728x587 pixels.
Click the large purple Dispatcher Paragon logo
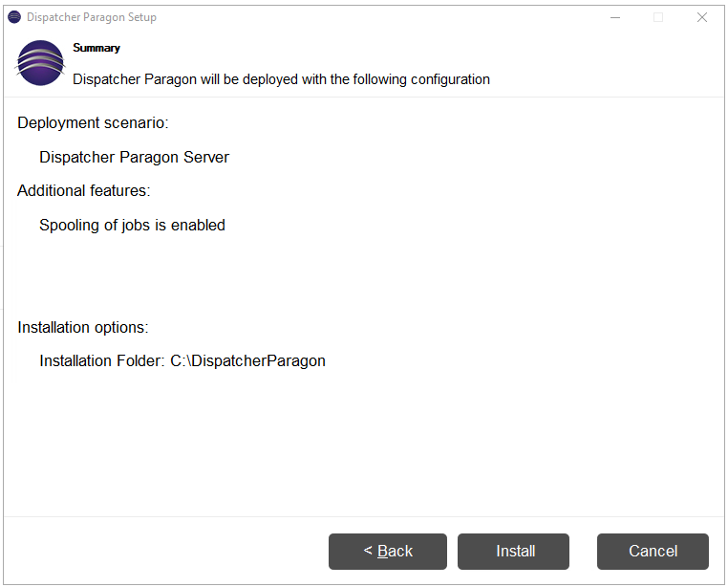click(x=40, y=63)
